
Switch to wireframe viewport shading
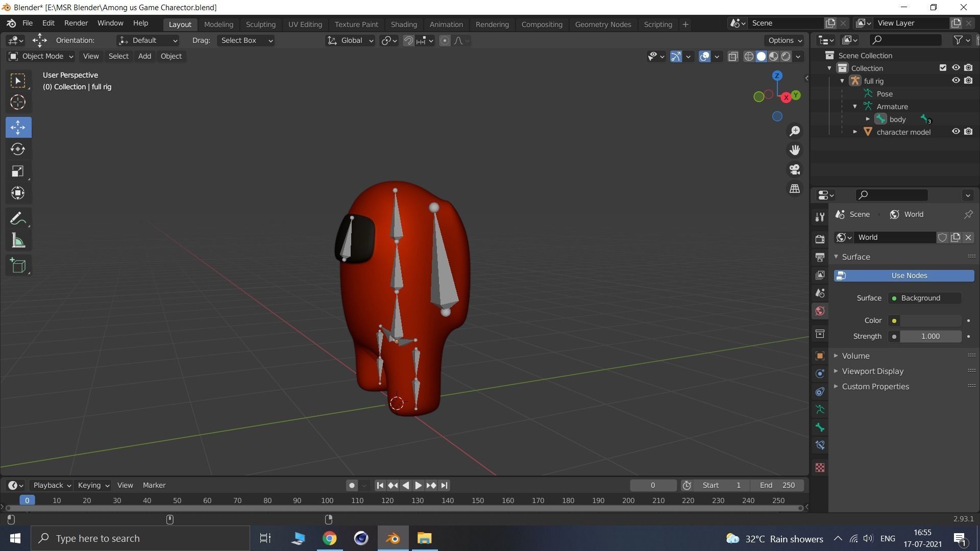pos(749,57)
